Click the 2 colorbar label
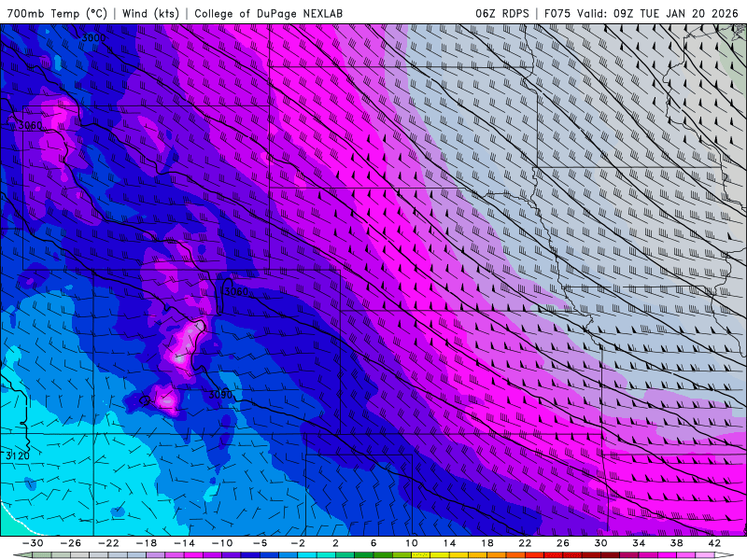Viewport: 747px width, 560px height. coord(335,543)
